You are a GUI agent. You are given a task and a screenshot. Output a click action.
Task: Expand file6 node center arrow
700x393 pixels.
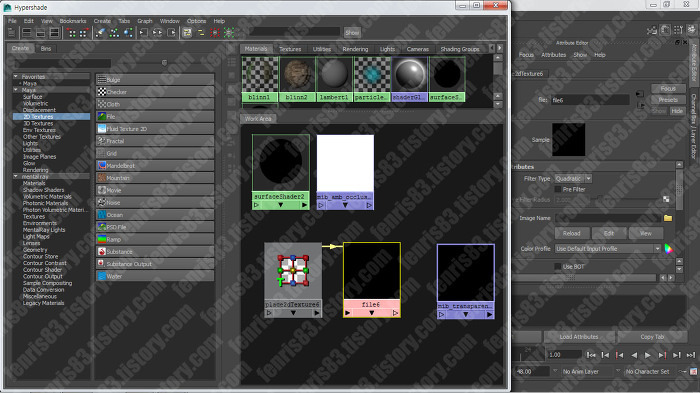[x=371, y=313]
